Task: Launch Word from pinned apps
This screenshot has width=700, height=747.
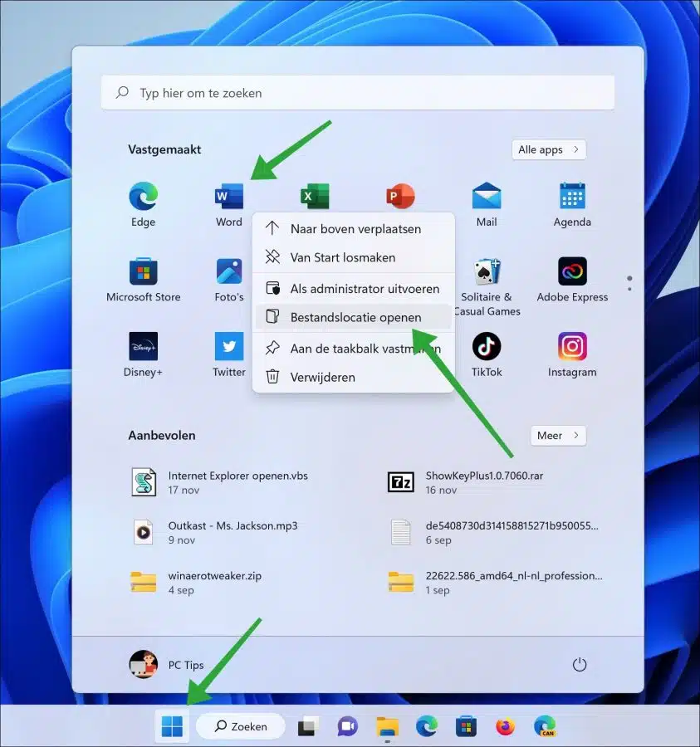Action: [x=228, y=204]
